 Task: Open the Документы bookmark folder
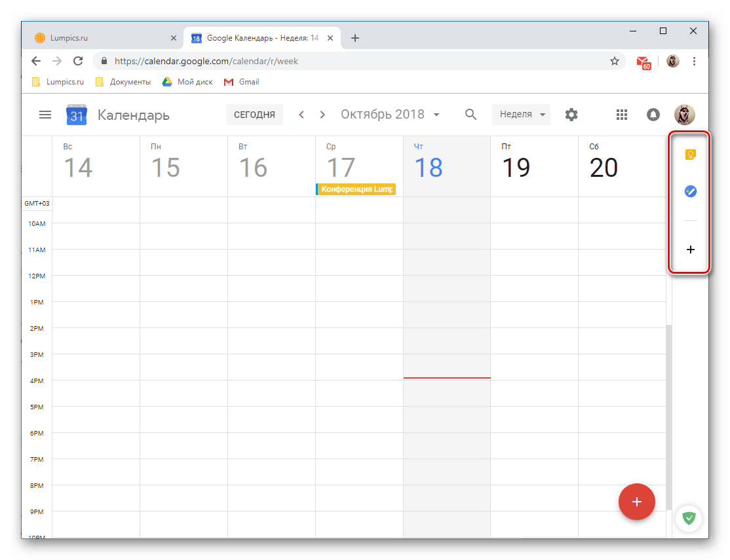pos(123,82)
